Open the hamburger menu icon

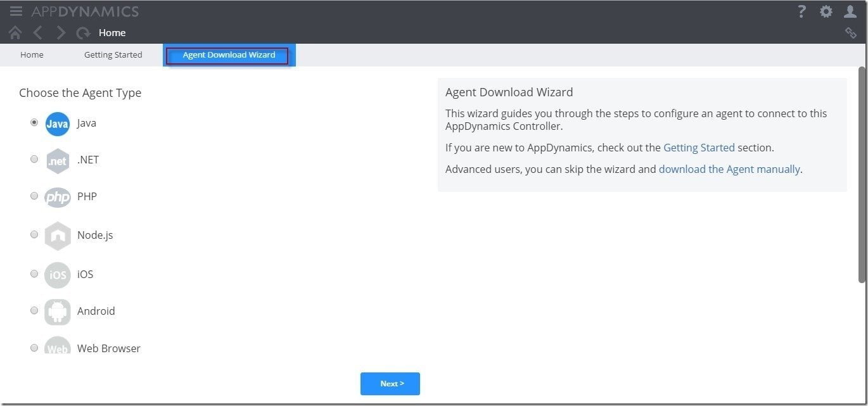point(16,11)
